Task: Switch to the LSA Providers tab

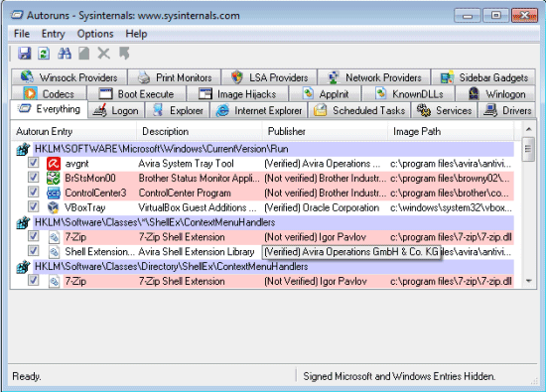Action: click(x=269, y=77)
